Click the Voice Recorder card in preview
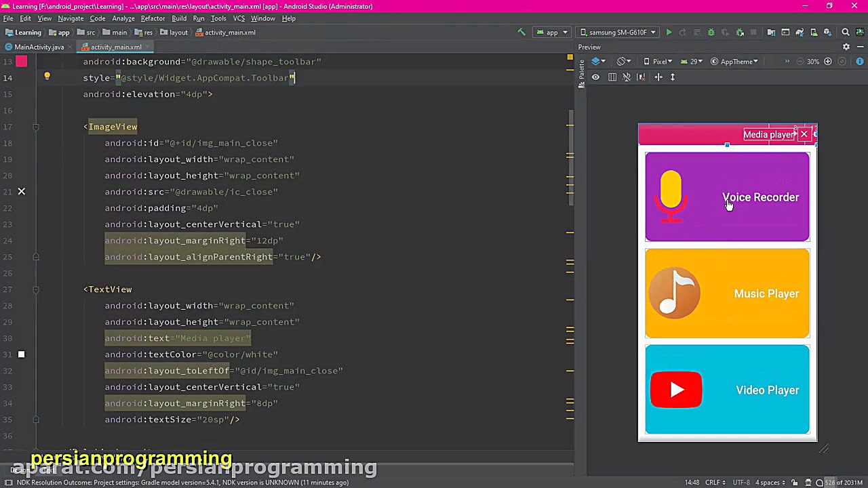868x488 pixels. (x=727, y=197)
